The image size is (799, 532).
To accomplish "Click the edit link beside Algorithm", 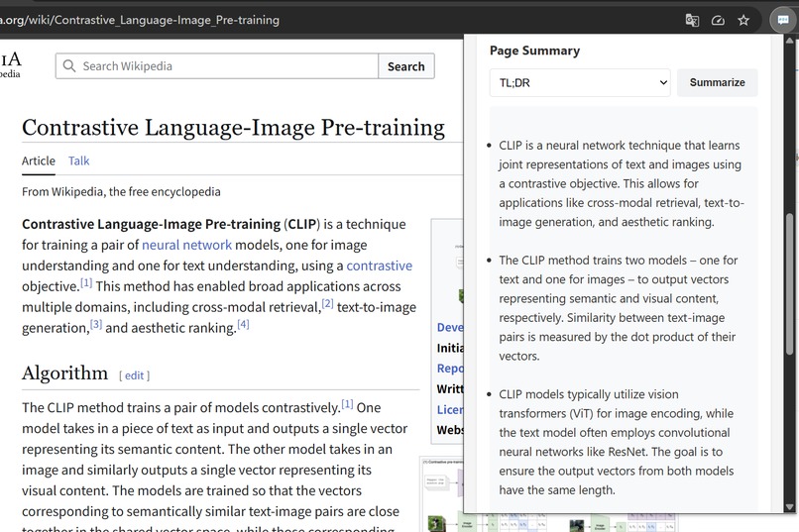I will (134, 375).
